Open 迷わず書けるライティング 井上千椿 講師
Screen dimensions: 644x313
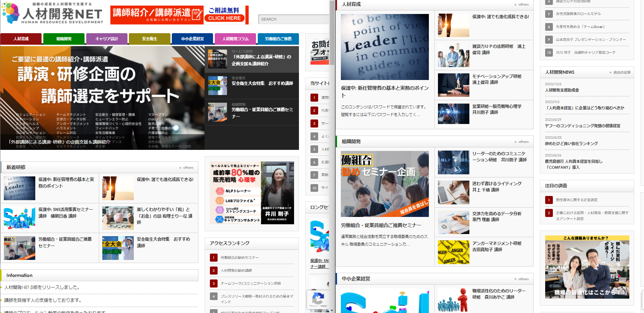click(497, 187)
